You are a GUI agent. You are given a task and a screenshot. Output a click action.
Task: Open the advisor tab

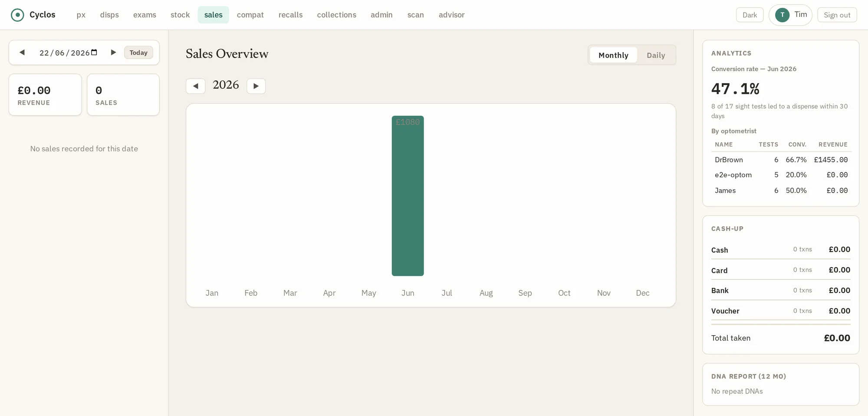(451, 15)
